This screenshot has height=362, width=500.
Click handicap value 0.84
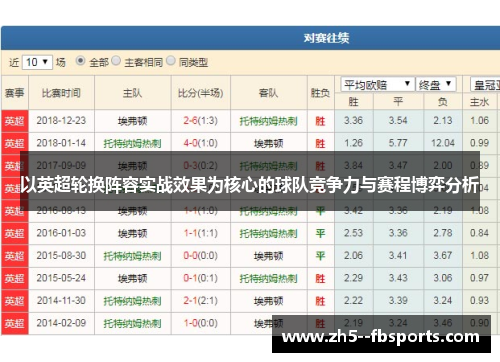pos(479,233)
